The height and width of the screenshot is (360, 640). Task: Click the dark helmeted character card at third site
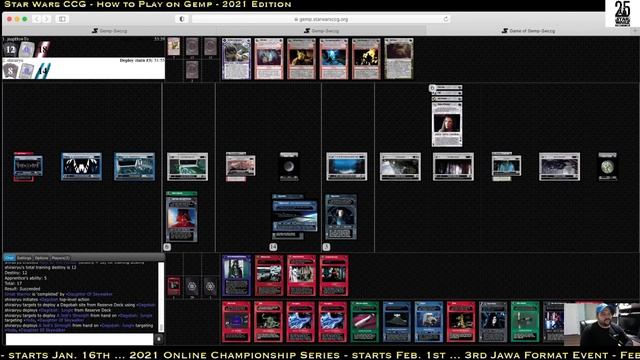341,217
